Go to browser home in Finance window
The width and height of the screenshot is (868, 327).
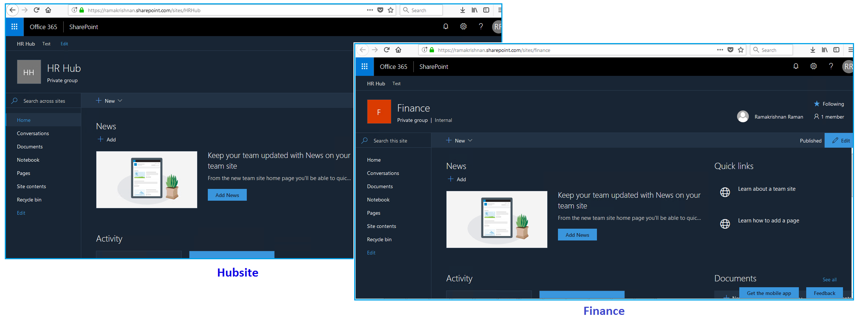tap(398, 50)
